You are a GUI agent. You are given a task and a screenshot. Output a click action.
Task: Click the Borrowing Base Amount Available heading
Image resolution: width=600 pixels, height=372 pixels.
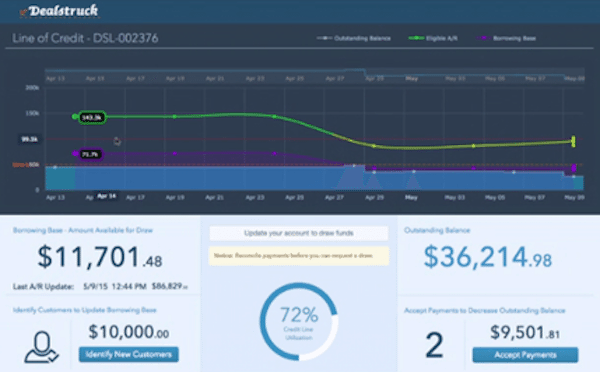[x=83, y=230]
